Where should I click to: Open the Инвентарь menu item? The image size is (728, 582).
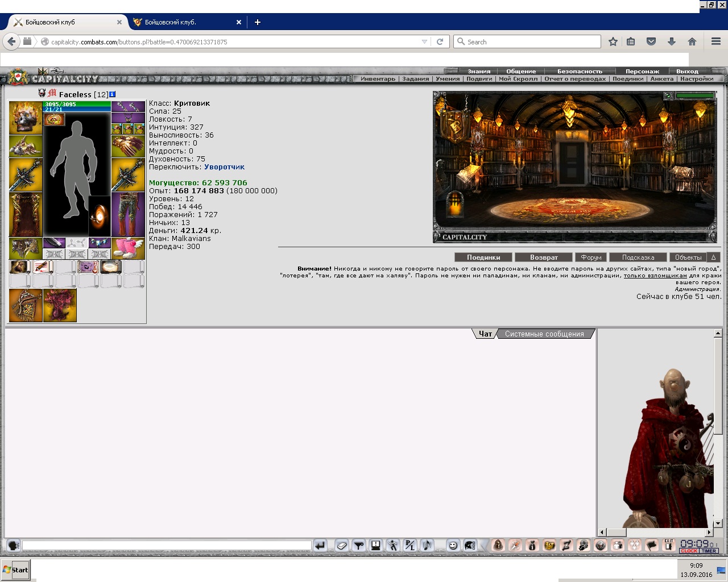click(x=378, y=79)
